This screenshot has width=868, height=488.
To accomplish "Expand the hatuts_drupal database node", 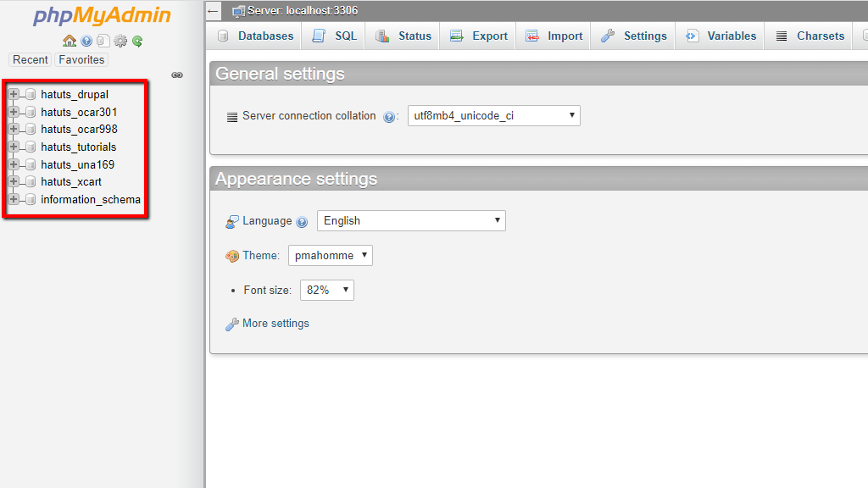I will click(14, 94).
